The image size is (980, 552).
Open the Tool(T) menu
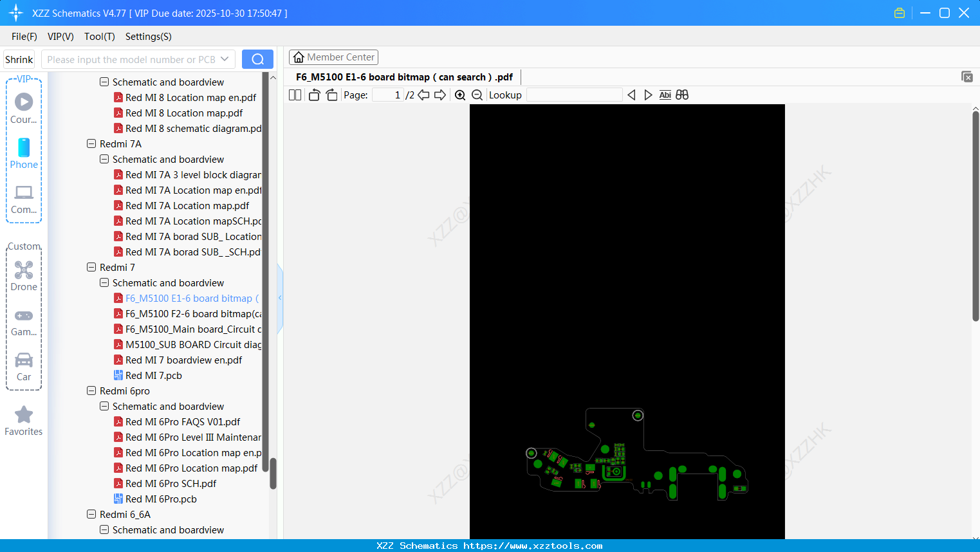pos(100,36)
